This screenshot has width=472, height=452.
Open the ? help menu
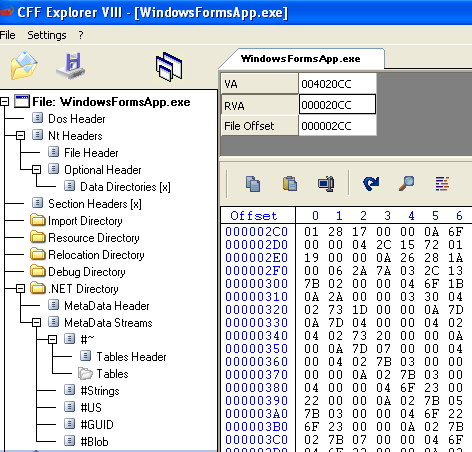pos(81,35)
